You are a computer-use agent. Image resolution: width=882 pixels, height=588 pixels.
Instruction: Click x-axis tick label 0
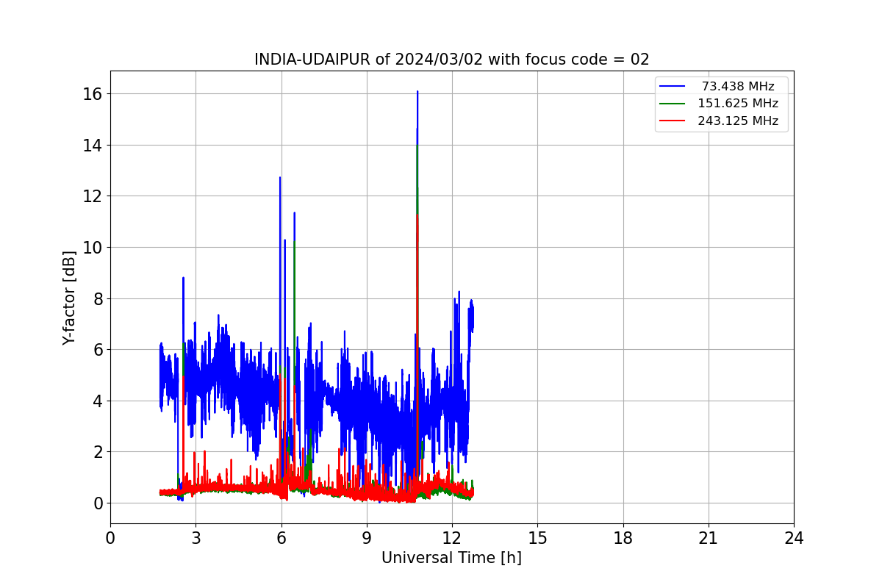(110, 538)
